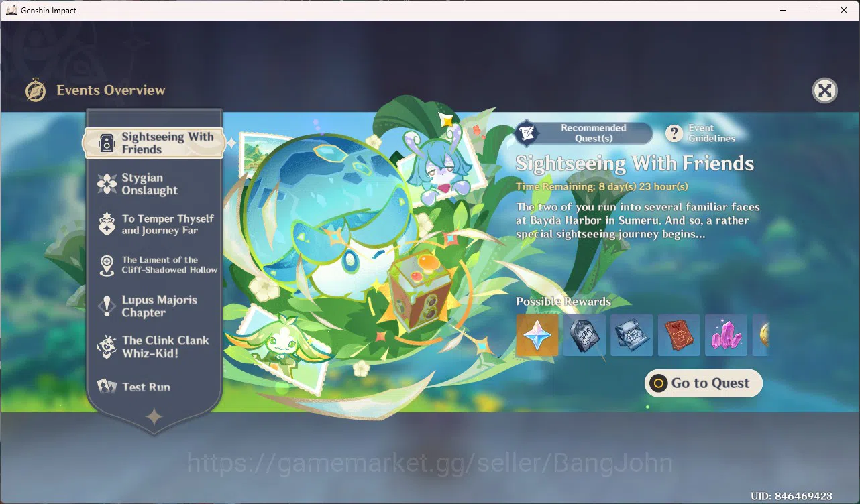Close the Genshin Impact window
This screenshot has width=860, height=504.
(844, 10)
